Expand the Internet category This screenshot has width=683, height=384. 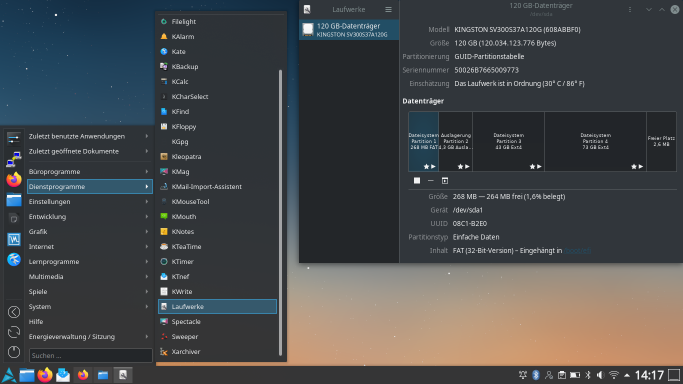tap(90, 246)
